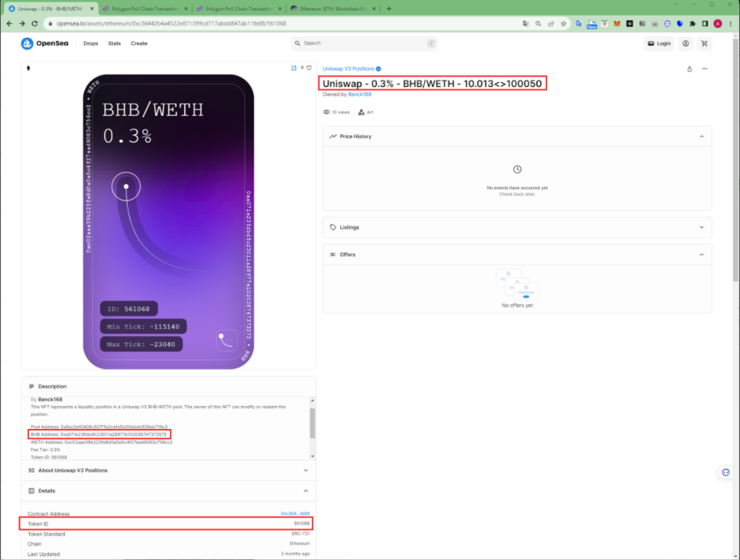
Task: Favorite this NFT with the heart icon
Action: [309, 68]
